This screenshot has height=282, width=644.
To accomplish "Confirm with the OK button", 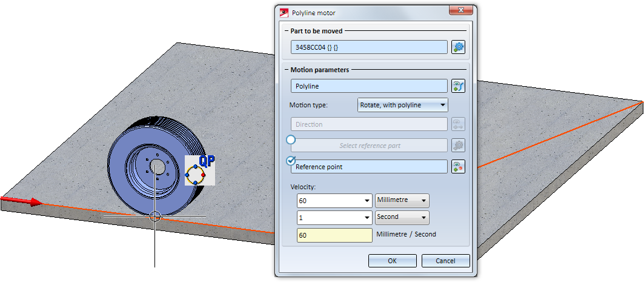I will tap(392, 261).
